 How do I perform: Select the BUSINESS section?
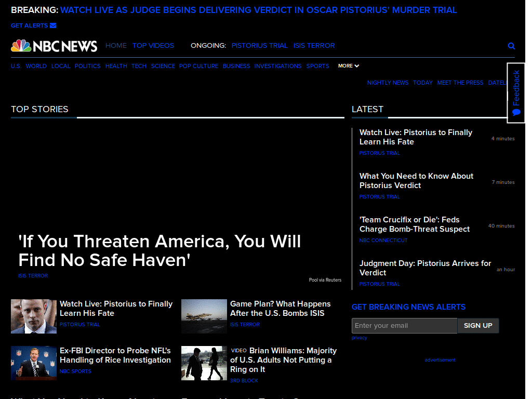click(236, 66)
